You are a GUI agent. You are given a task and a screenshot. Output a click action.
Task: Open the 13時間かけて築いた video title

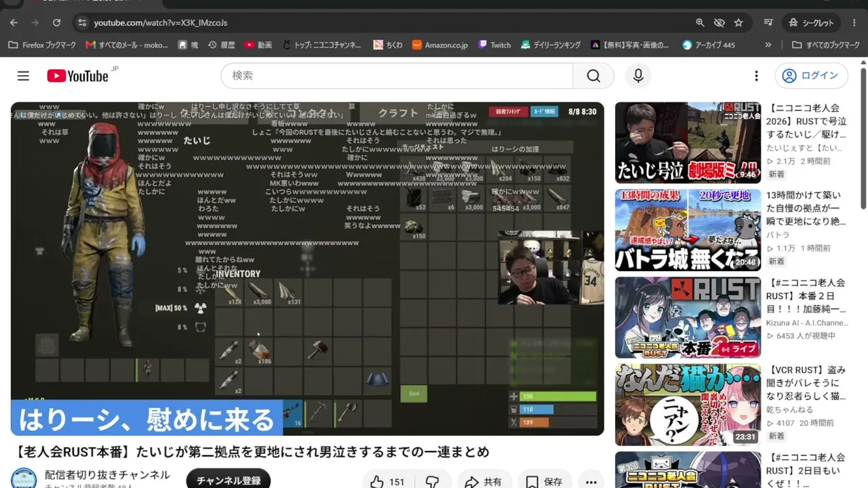[806, 207]
